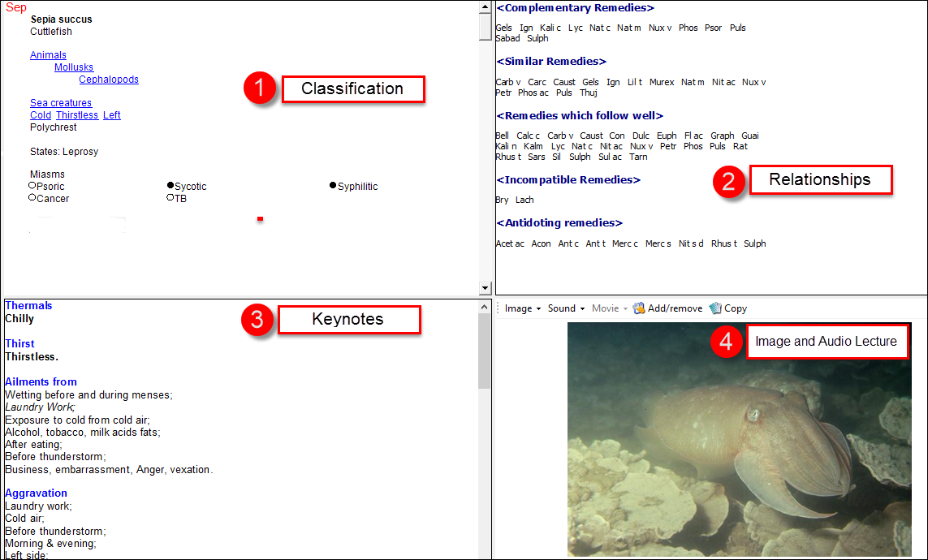This screenshot has width=928, height=560.
Task: Click the Cold link
Action: [41, 115]
